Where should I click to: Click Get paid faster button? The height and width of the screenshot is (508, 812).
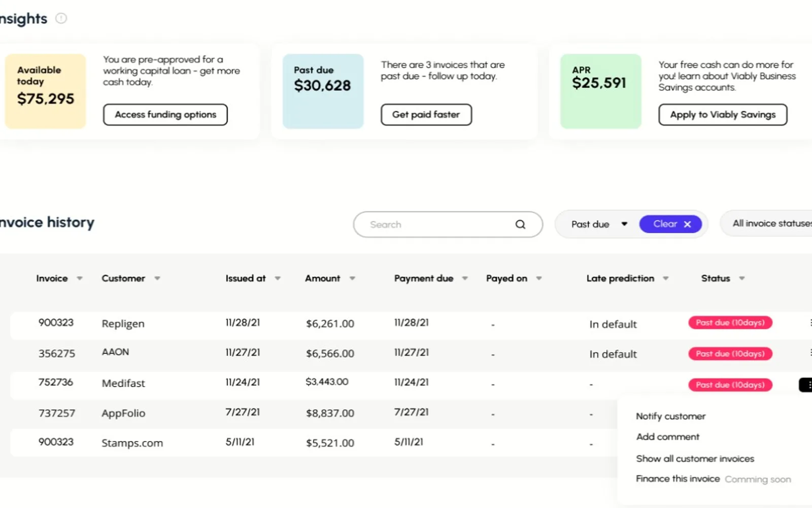point(426,115)
